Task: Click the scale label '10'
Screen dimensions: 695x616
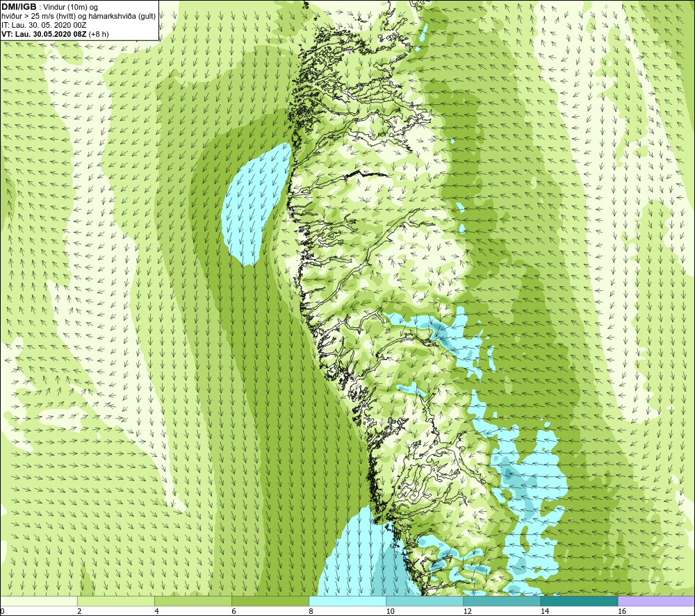Action: 390,611
